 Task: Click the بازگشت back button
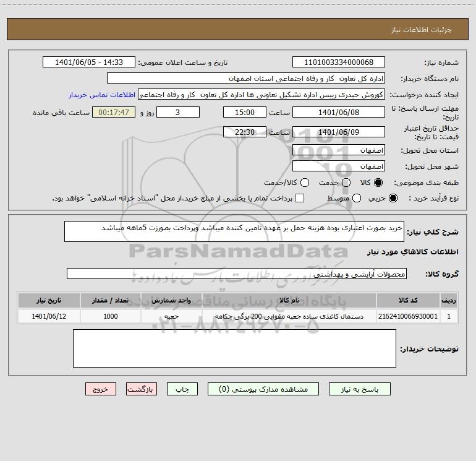(x=142, y=389)
